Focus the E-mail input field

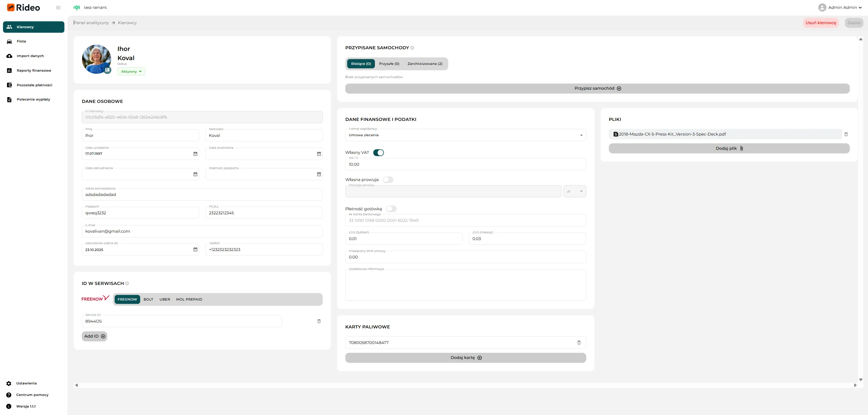[x=202, y=231]
